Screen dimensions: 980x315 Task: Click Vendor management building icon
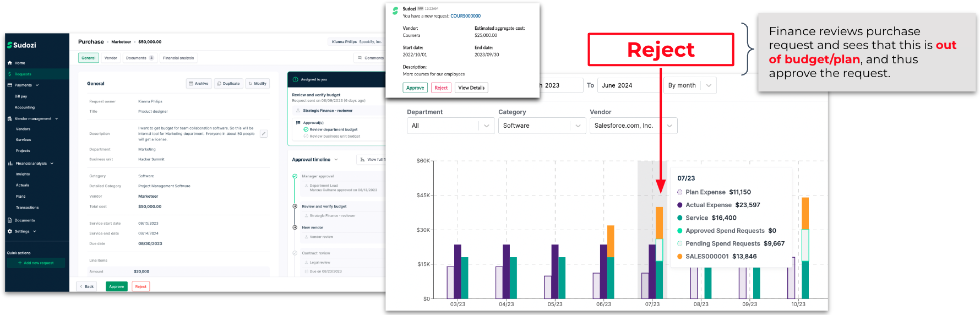(x=10, y=118)
